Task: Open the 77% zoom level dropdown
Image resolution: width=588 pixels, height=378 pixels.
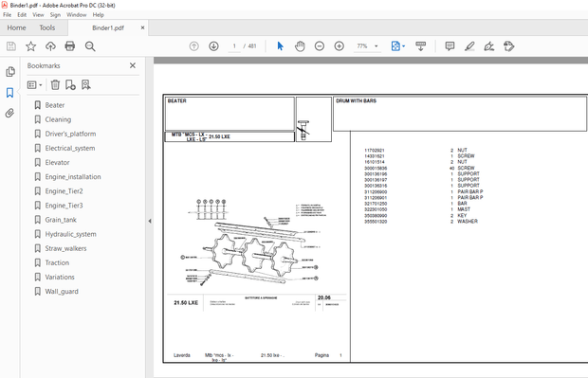Action: point(367,46)
